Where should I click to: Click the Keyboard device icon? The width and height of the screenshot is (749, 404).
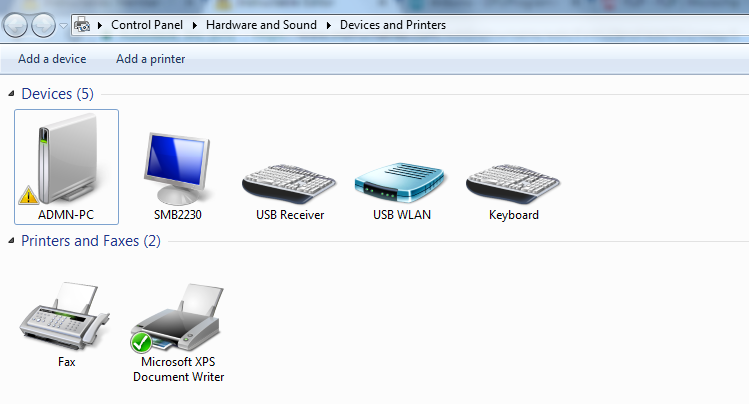(x=513, y=182)
